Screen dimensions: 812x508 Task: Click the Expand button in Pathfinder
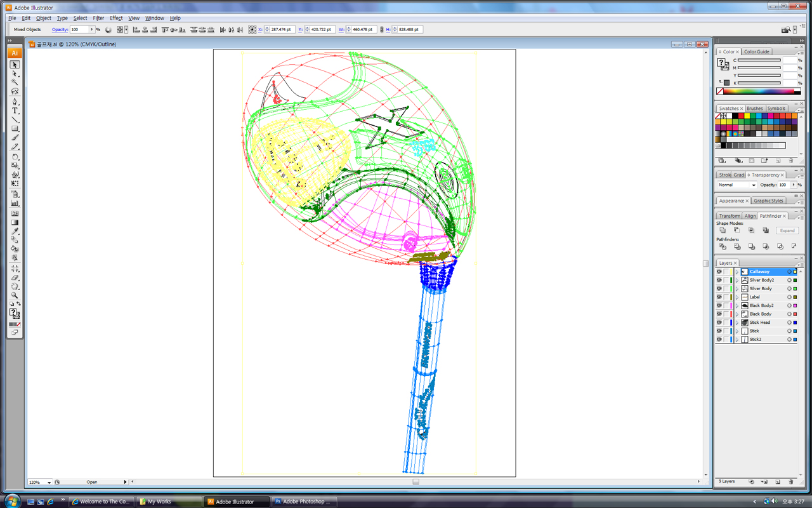[x=787, y=231]
